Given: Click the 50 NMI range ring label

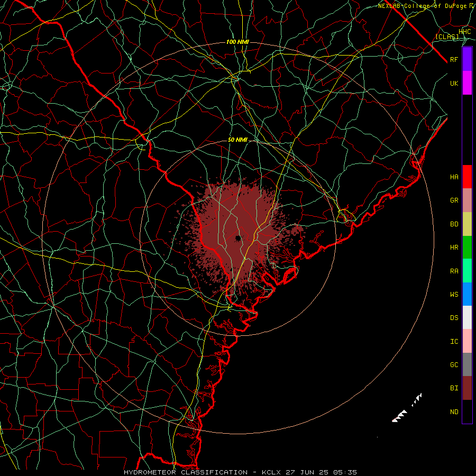Looking at the screenshot, I should [237, 140].
